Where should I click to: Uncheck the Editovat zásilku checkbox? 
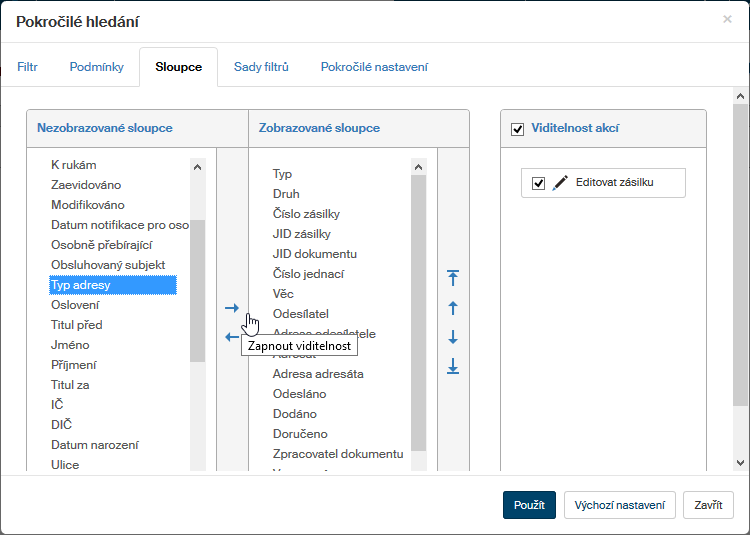[538, 183]
